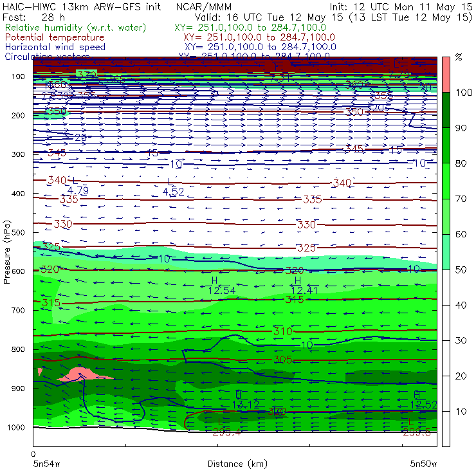Click the 'H 12.41' wind maximum label
This screenshot has height=476, width=476.
[304, 286]
